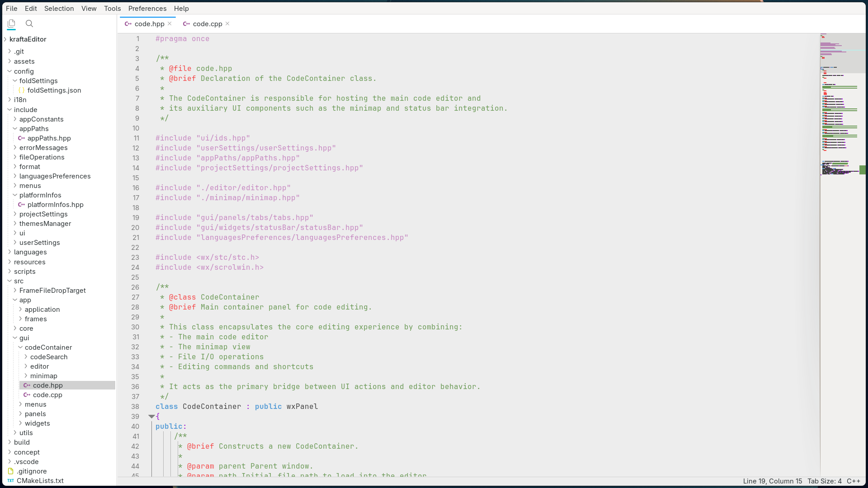Click Tab Size: 4 in status bar
The height and width of the screenshot is (488, 868).
click(825, 481)
